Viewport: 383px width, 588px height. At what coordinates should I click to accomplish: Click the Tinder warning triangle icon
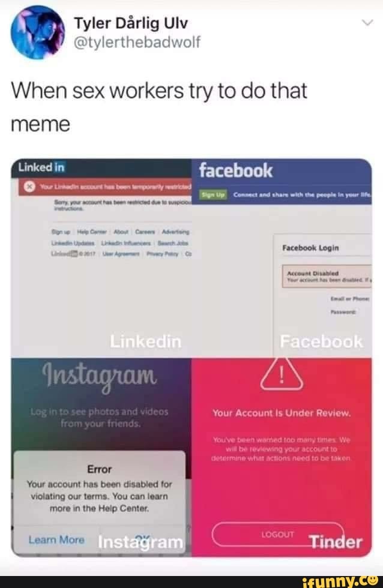coord(282,373)
